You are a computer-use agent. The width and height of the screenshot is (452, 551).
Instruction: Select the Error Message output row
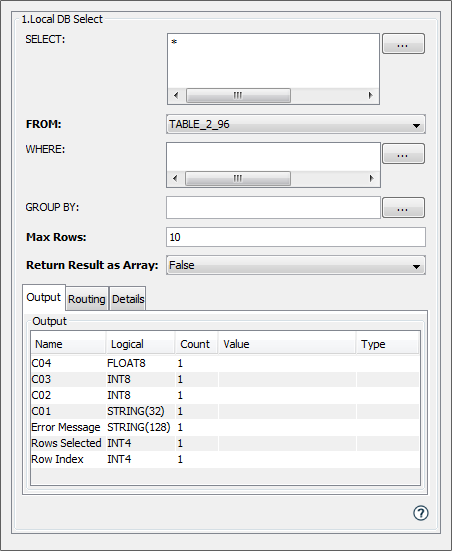click(225, 427)
